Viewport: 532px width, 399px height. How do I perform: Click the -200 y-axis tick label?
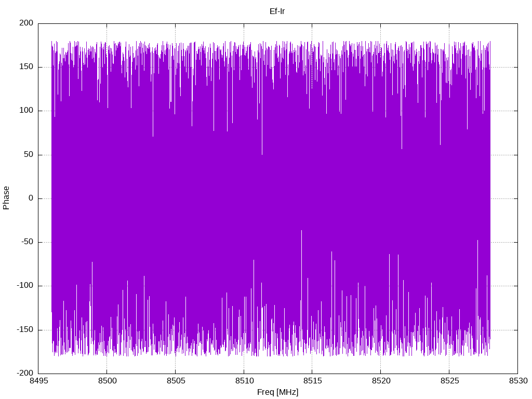(x=25, y=373)
